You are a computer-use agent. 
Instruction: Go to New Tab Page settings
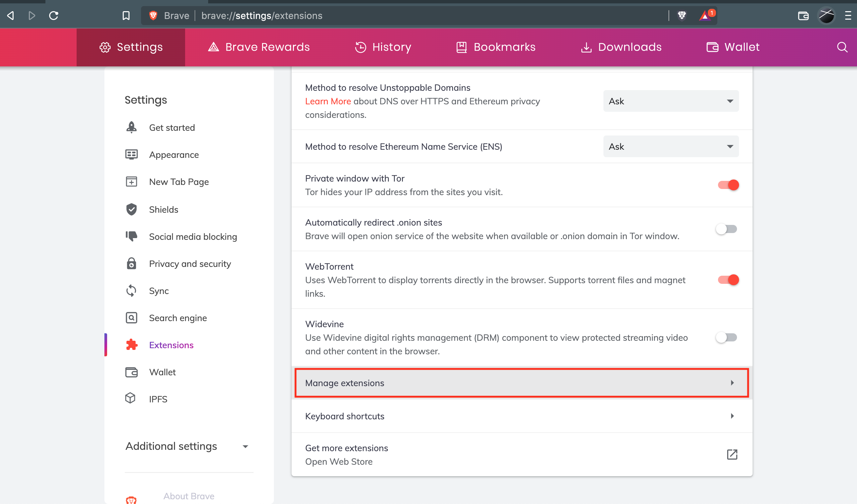(179, 182)
